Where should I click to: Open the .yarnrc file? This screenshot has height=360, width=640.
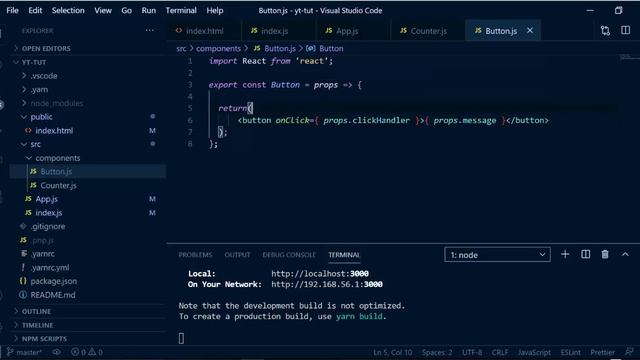click(x=88, y=253)
